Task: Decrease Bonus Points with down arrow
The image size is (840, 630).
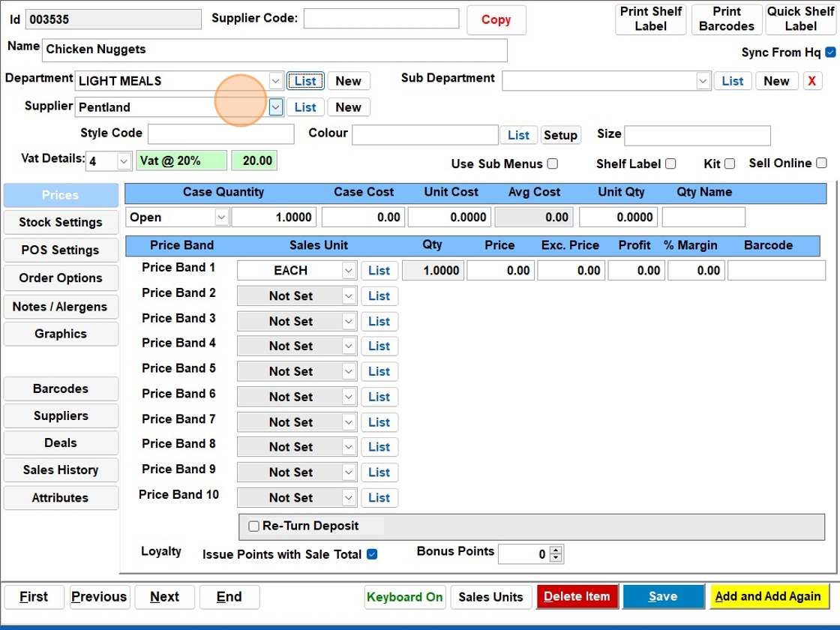Action: pyautogui.click(x=556, y=558)
